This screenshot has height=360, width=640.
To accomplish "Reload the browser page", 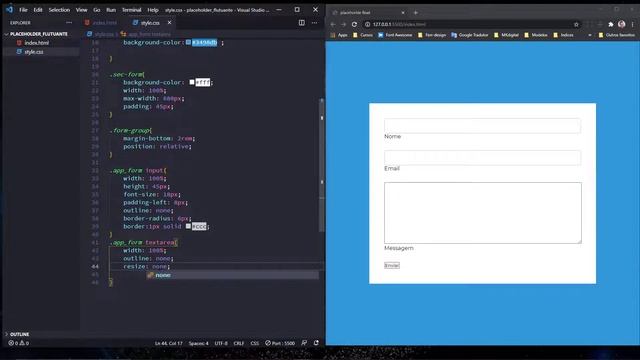I will click(354, 24).
